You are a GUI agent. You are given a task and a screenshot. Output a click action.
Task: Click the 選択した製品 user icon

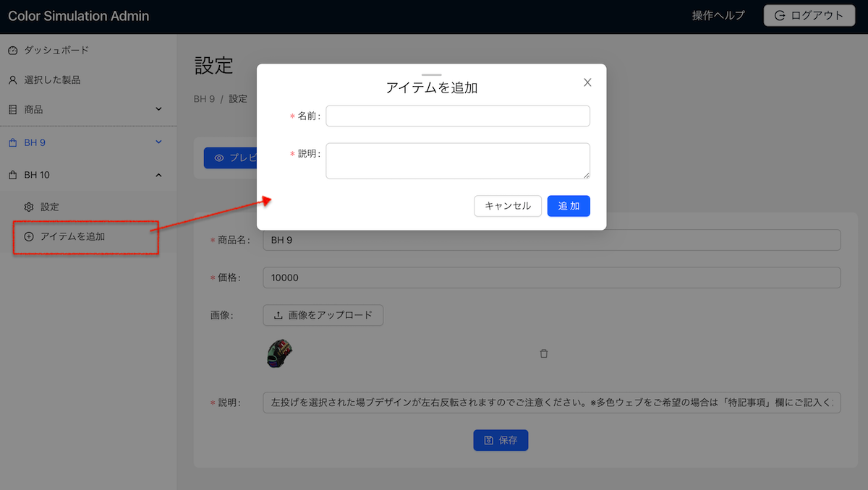pos(12,80)
